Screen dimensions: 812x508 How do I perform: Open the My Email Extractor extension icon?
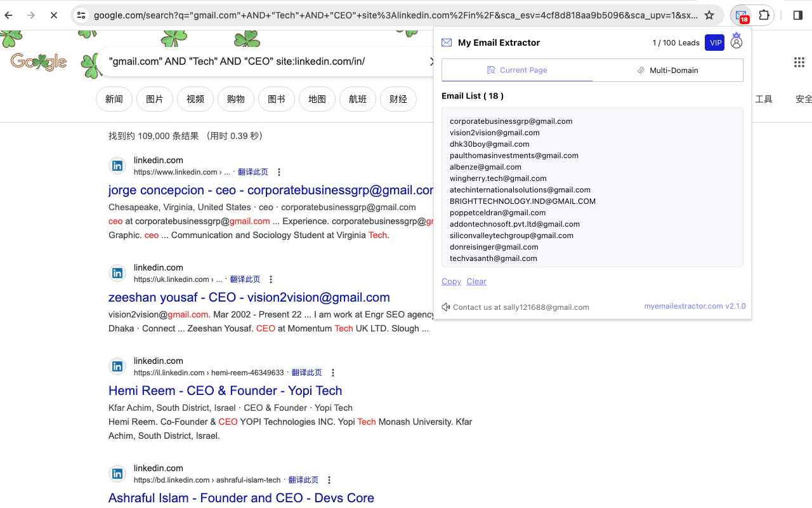tap(742, 15)
